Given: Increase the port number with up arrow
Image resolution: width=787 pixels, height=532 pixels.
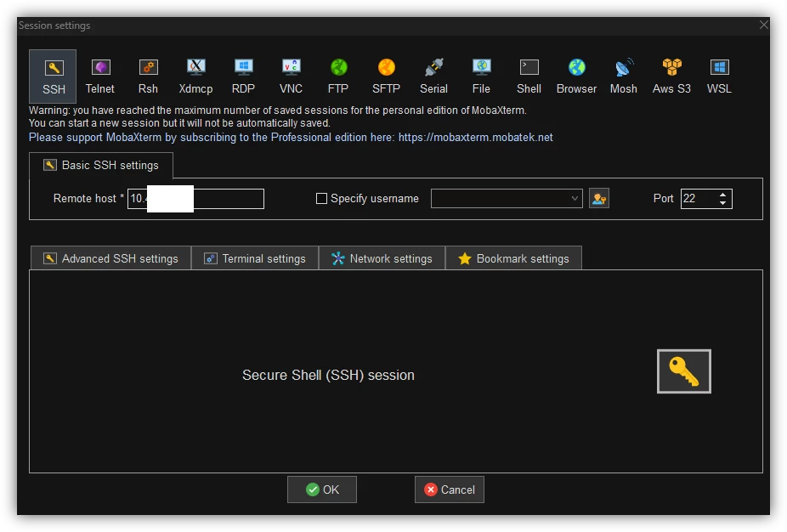Looking at the screenshot, I should click(722, 195).
